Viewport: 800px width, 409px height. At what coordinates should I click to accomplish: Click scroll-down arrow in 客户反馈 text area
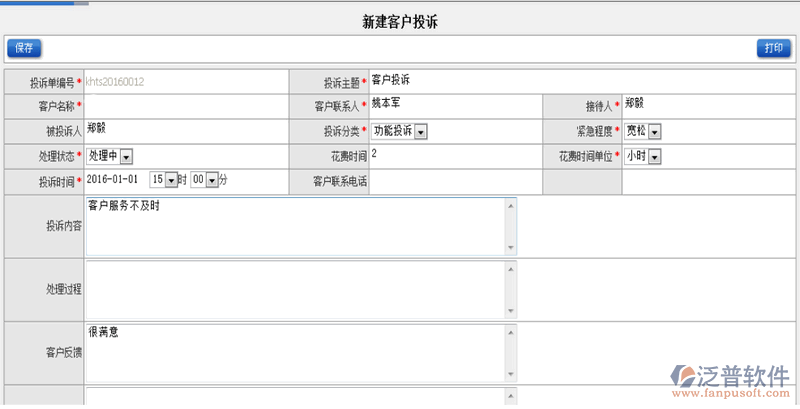point(511,374)
